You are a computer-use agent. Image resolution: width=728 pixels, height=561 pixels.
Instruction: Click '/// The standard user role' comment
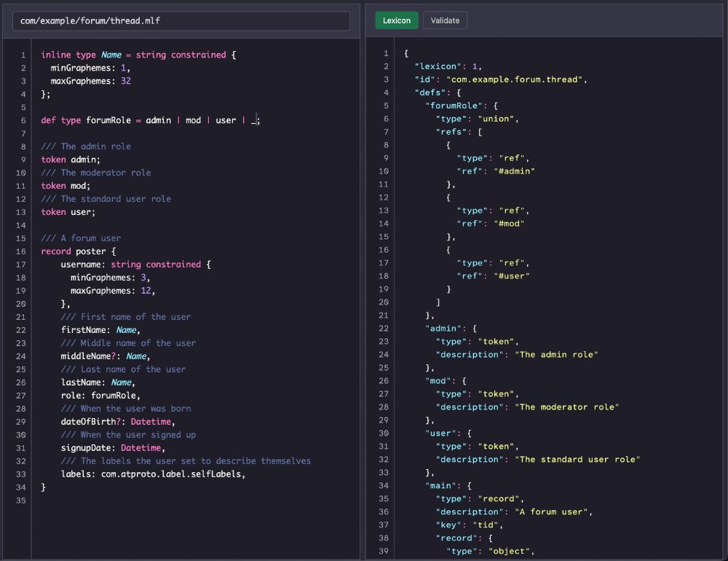pyautogui.click(x=106, y=199)
